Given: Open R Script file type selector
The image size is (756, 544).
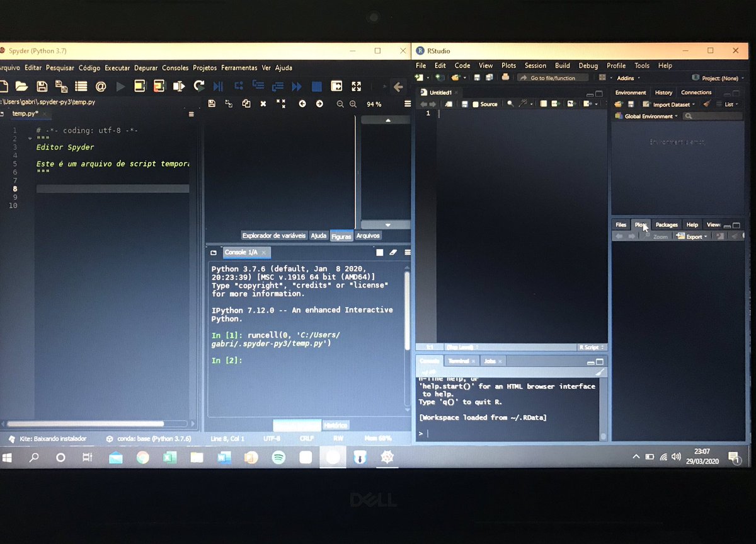Looking at the screenshot, I should [592, 347].
